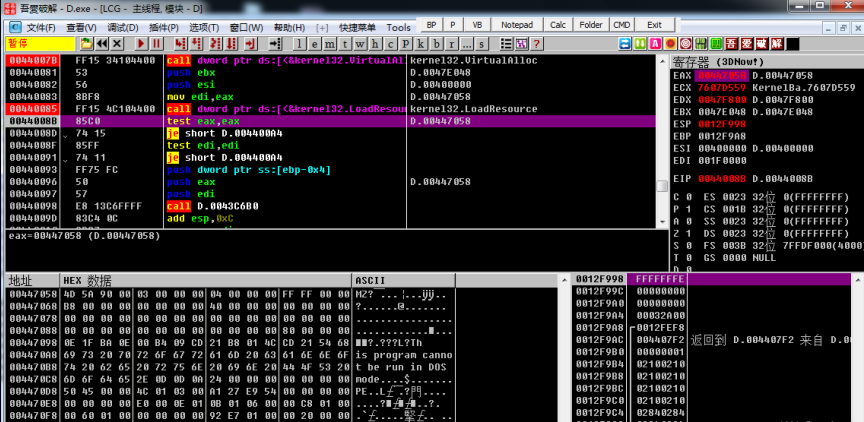Click the disassembly pane vertical scrollbar thumb
The image size is (864, 422).
pos(662,185)
